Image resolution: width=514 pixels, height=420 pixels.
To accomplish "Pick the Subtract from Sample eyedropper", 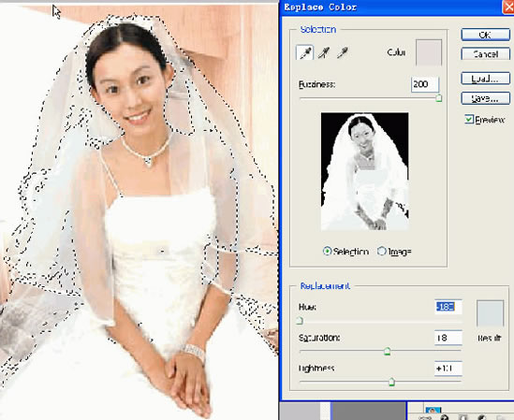I will [343, 52].
